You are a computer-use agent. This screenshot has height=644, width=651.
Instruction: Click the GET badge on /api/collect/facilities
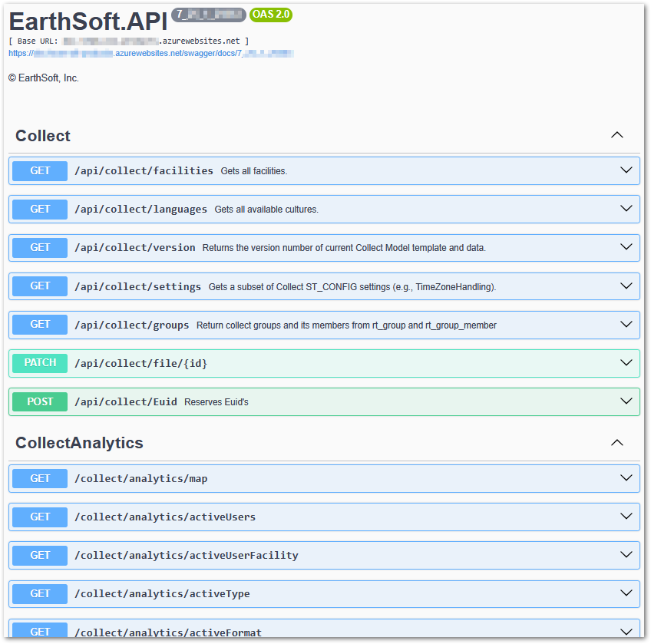click(x=39, y=170)
